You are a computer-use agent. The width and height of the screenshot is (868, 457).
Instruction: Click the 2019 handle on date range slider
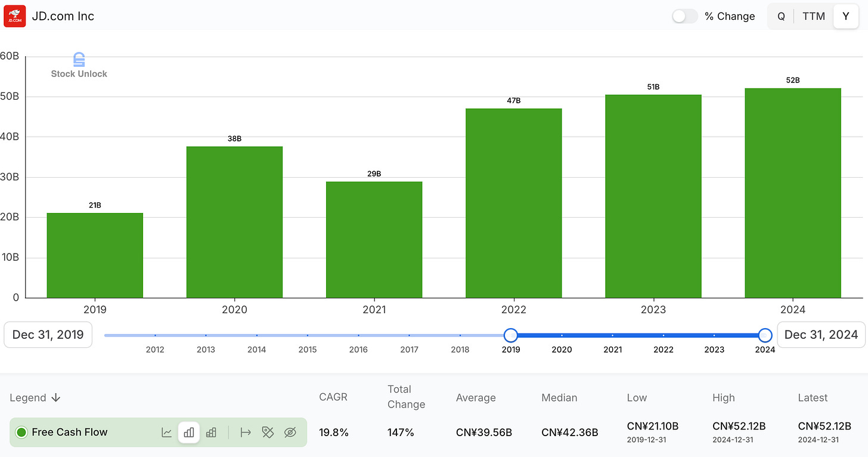pyautogui.click(x=511, y=336)
